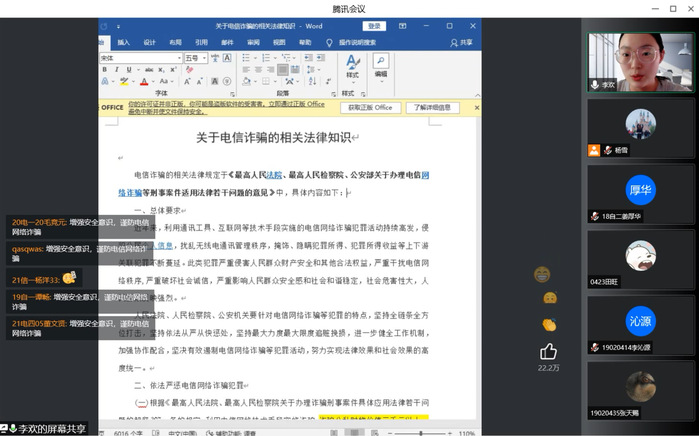
Task: Open borders dropdown
Action: click(274, 81)
